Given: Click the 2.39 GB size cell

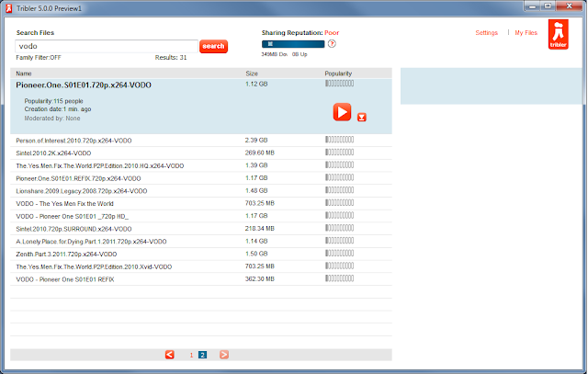Looking at the screenshot, I should click(256, 140).
